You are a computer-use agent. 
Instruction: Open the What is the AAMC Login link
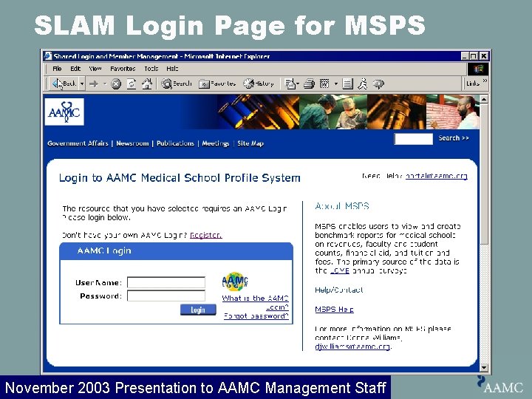pyautogui.click(x=255, y=303)
